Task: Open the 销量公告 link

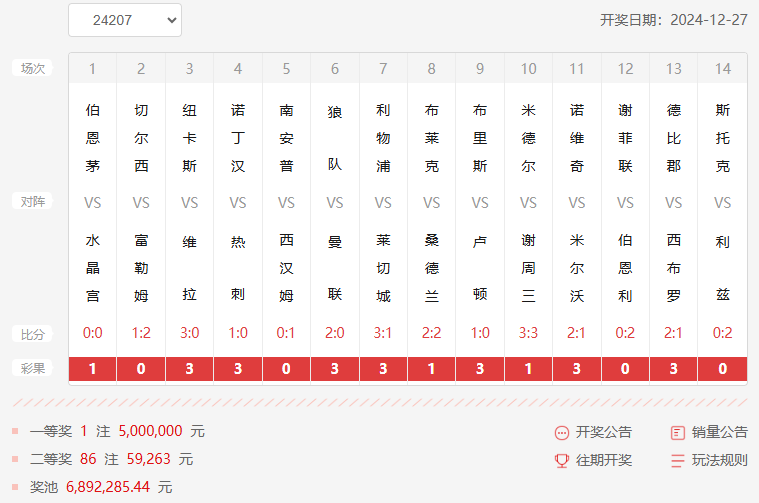Action: click(x=719, y=432)
